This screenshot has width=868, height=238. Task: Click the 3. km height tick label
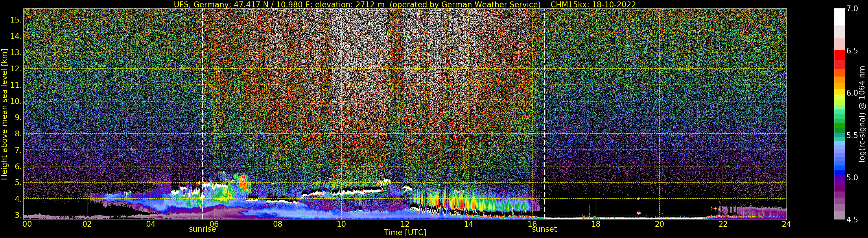[19, 215]
